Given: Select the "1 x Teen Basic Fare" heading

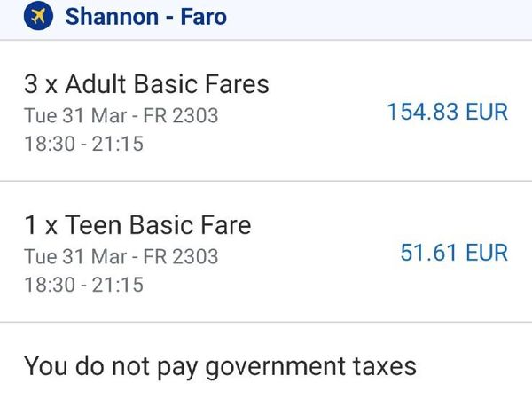Looking at the screenshot, I should pyautogui.click(x=137, y=225).
